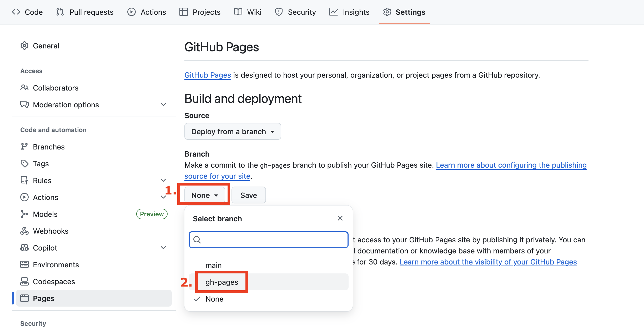
Task: Click the Collaborators people icon
Action: pyautogui.click(x=24, y=88)
